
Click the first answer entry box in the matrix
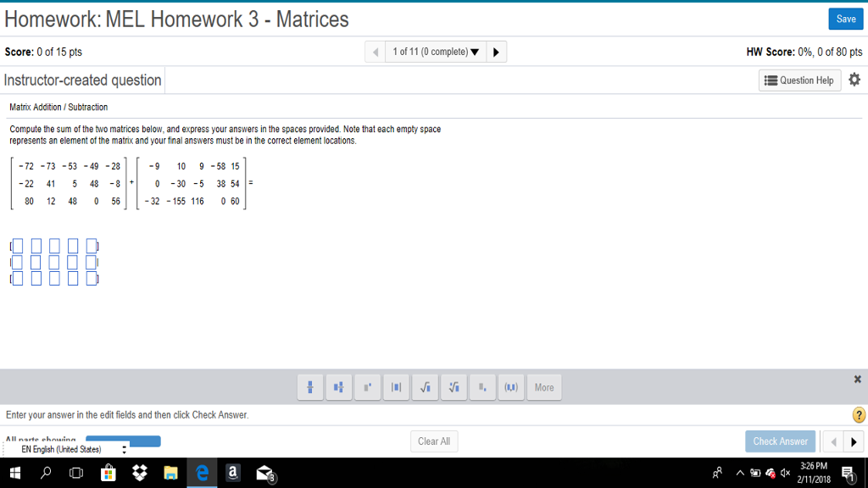coord(17,245)
